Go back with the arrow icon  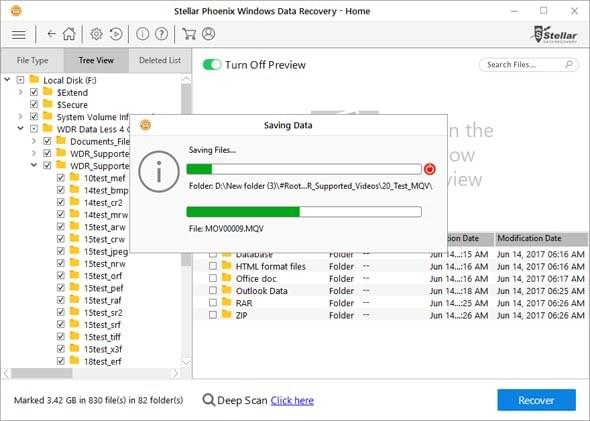[52, 34]
